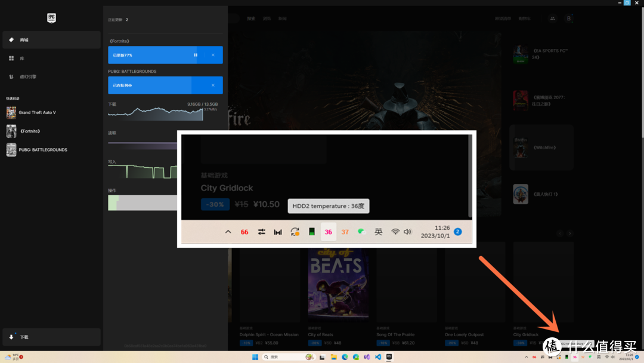The image size is (644, 363).
Task: Open the 下载 downloads button at sidebar bottom
Action: (51, 337)
